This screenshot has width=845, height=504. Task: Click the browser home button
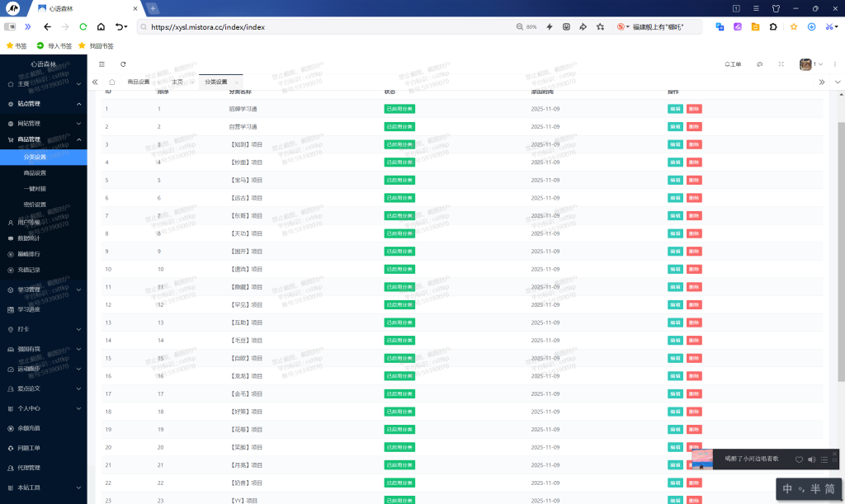click(101, 26)
